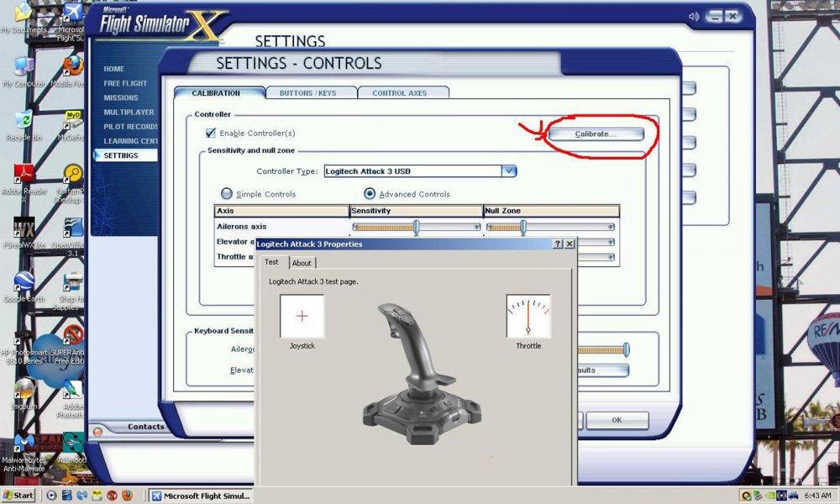The image size is (840, 504).
Task: Click Windows Media Player quick launch icon
Action: (51, 496)
